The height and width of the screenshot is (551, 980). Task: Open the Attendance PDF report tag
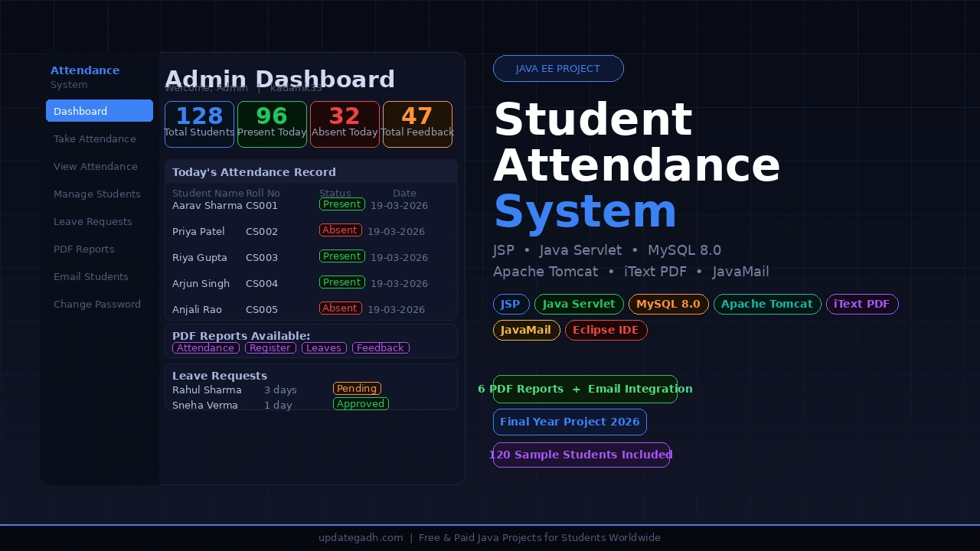pyautogui.click(x=205, y=348)
